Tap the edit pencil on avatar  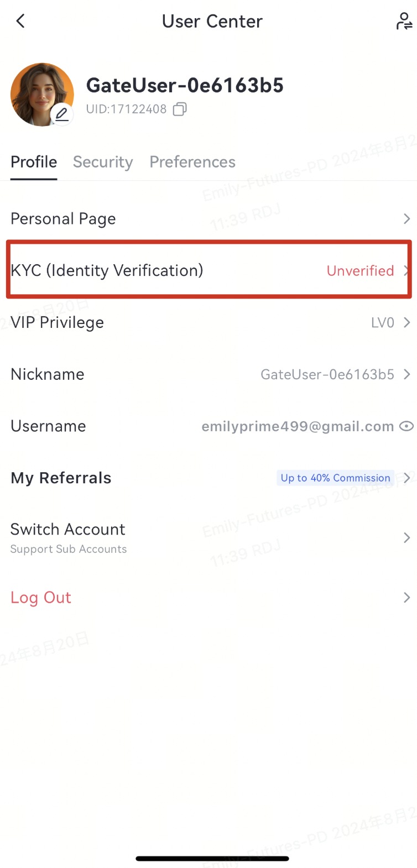[x=62, y=114]
